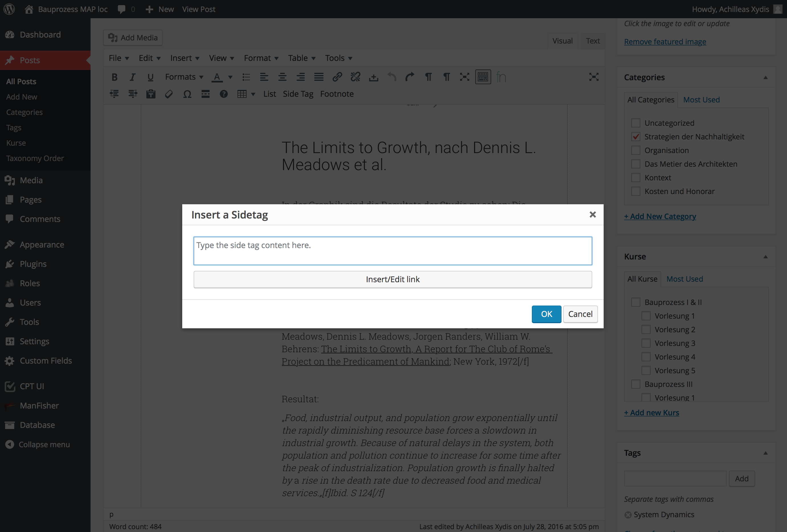787x532 pixels.
Task: Align text center icon
Action: tap(282, 77)
